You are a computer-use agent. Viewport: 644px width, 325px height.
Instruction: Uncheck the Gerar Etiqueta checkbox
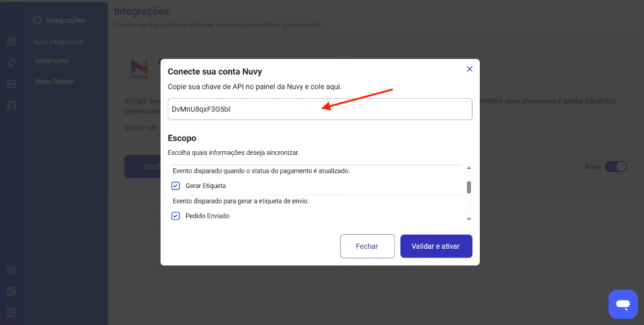[x=176, y=185]
